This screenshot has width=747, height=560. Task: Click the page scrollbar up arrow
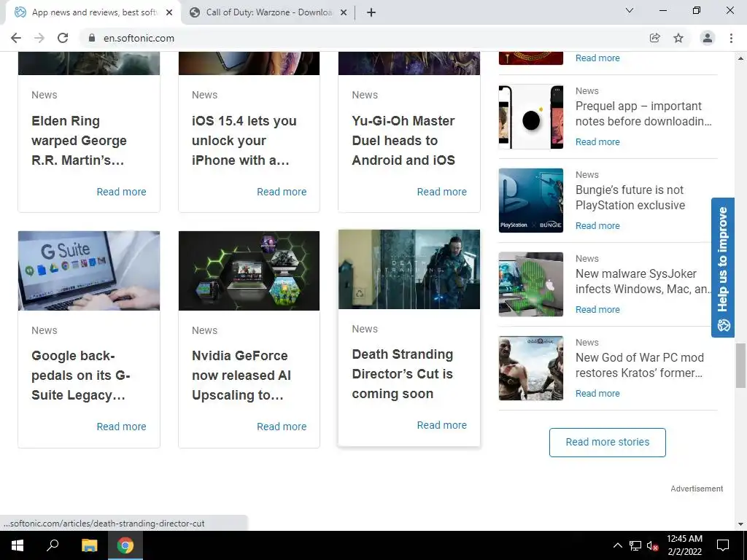[740, 58]
